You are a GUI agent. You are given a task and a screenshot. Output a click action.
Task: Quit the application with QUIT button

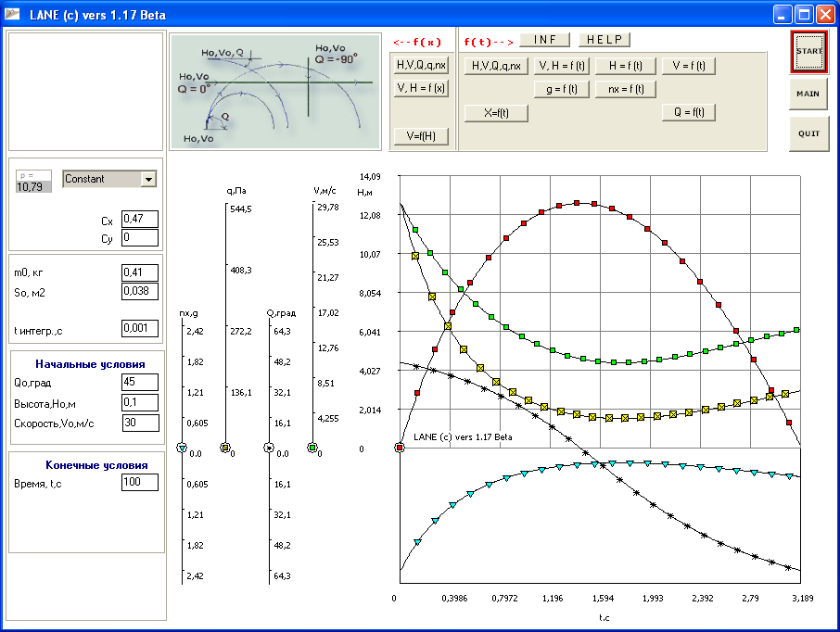(808, 133)
